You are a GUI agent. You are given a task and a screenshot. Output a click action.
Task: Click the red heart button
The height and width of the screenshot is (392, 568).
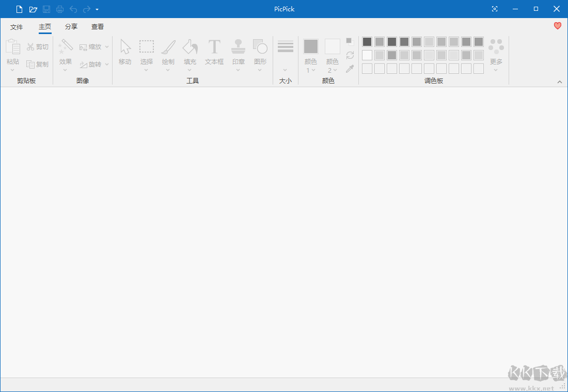click(558, 26)
